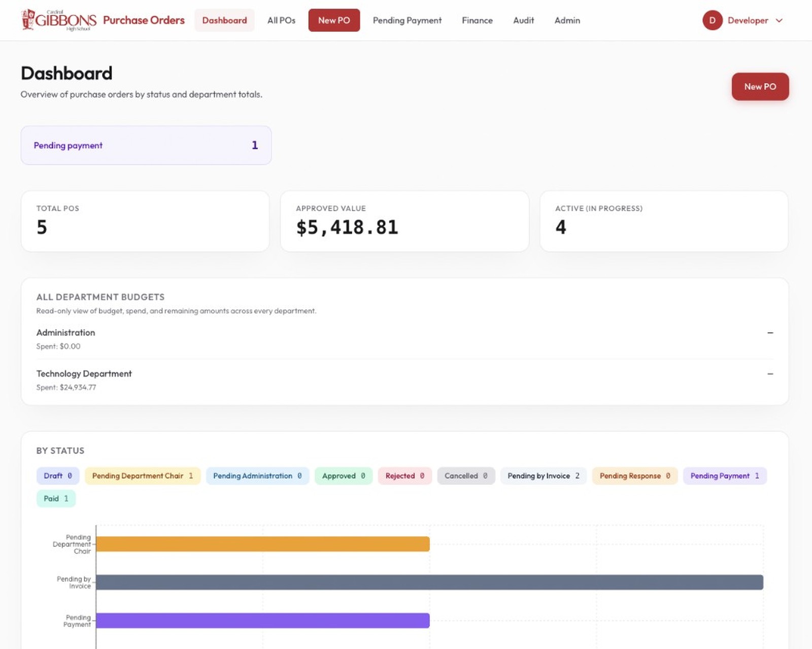
Task: Click the Developer avatar circle
Action: coord(713,20)
